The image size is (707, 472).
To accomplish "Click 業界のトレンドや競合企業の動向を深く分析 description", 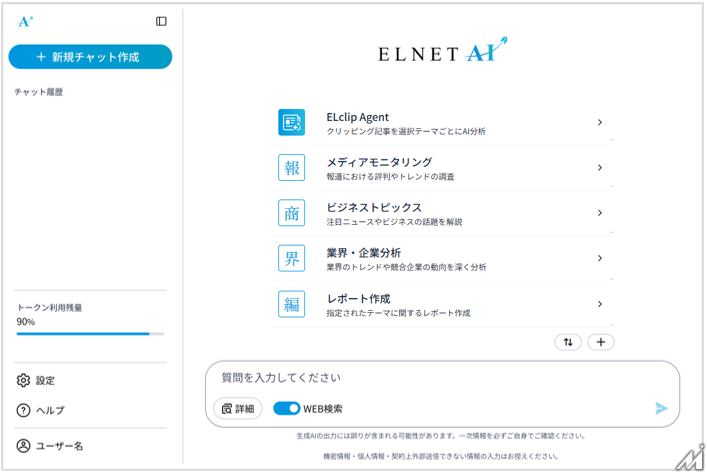I will click(x=406, y=267).
